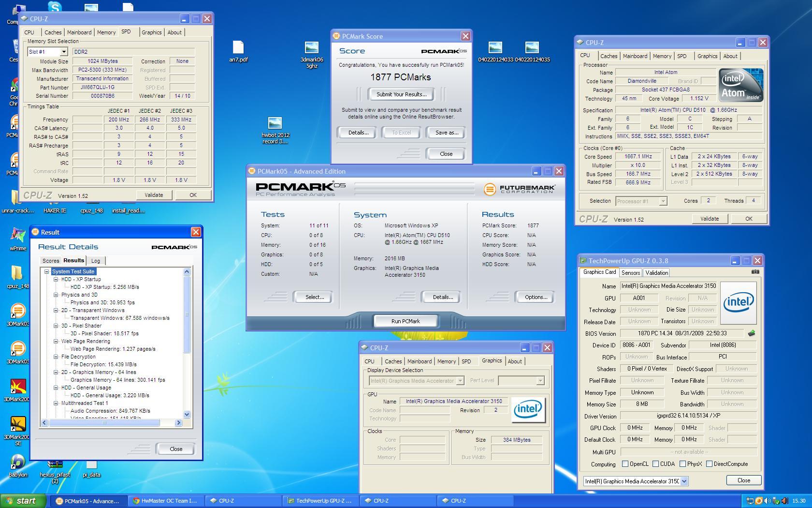Click the system tray volume icon

[767, 501]
